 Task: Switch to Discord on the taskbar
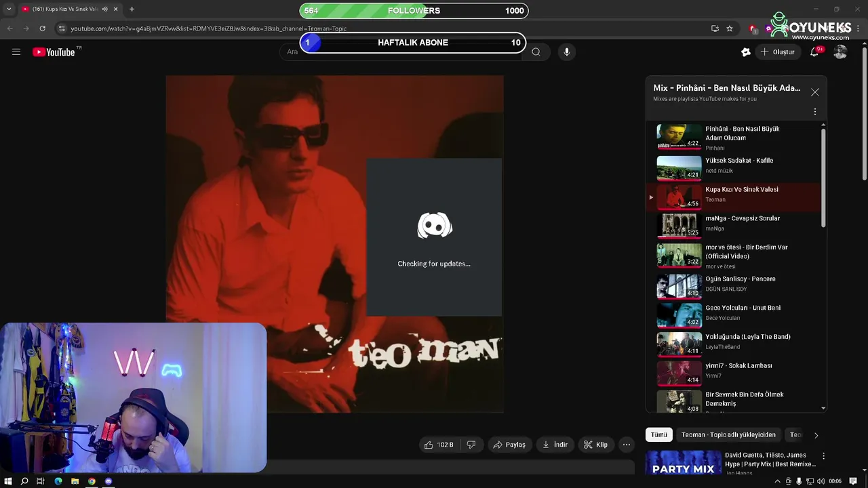pyautogui.click(x=108, y=481)
